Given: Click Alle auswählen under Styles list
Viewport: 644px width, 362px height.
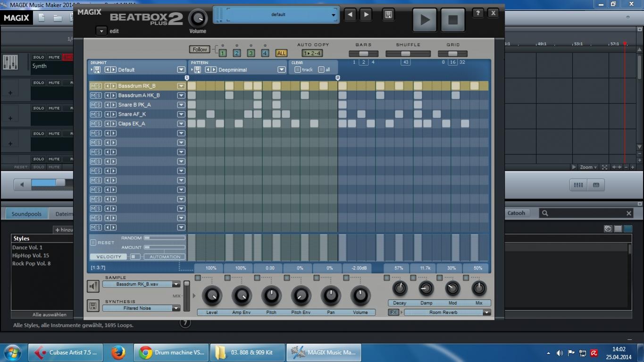Looking at the screenshot, I should [50, 314].
